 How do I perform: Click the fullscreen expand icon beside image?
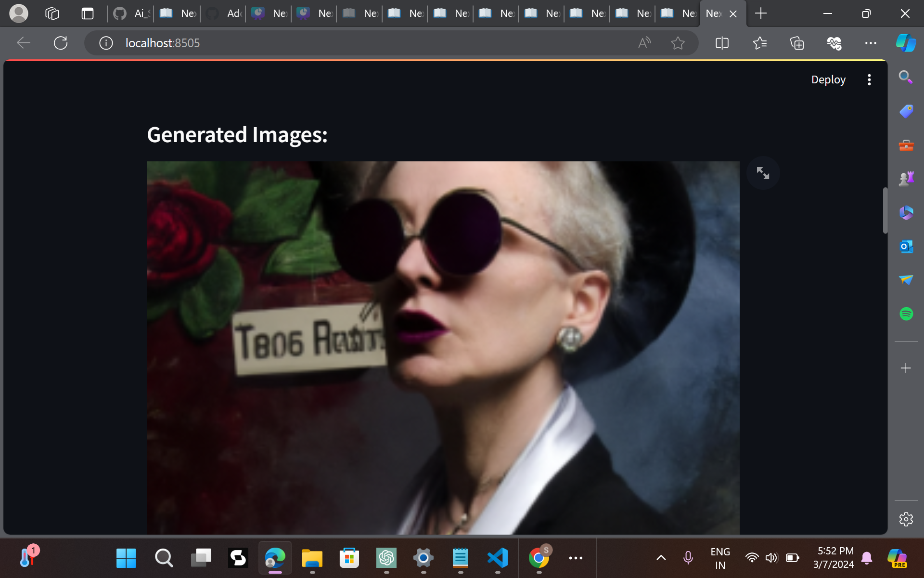[763, 173]
